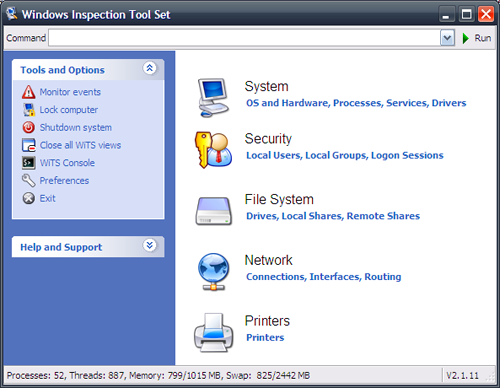Click the Monitor events warning icon
This screenshot has height=388, width=500.
click(x=29, y=92)
